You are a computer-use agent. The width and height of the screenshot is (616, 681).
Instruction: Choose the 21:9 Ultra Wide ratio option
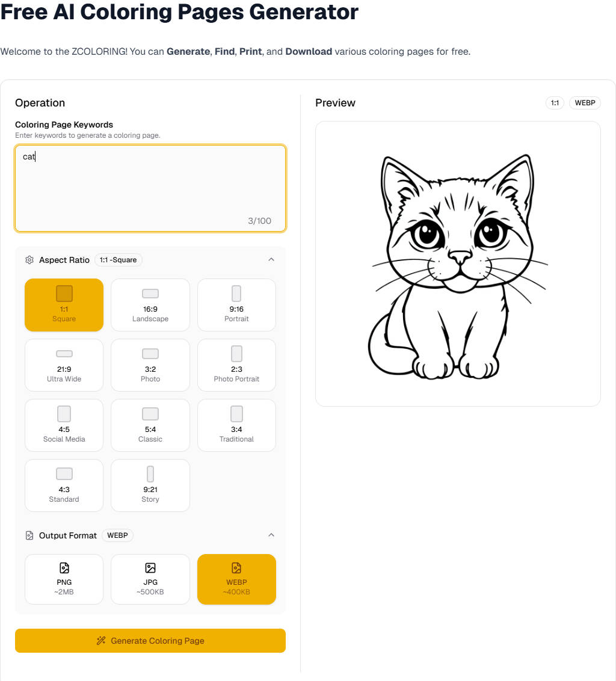click(x=64, y=365)
